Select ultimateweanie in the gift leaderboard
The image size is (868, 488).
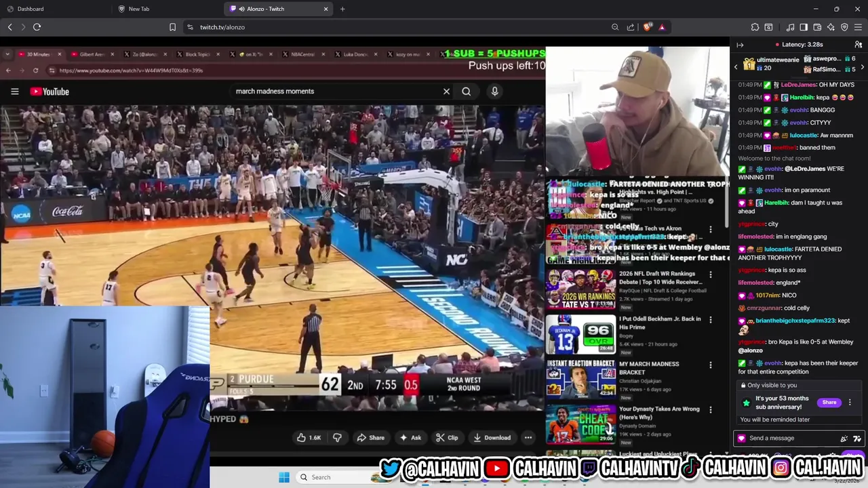coord(777,60)
